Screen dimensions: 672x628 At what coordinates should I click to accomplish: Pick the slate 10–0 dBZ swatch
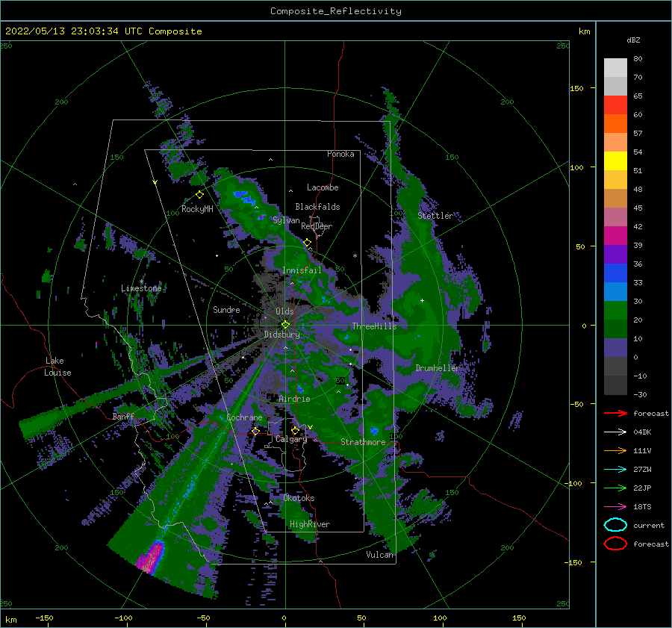click(x=615, y=347)
